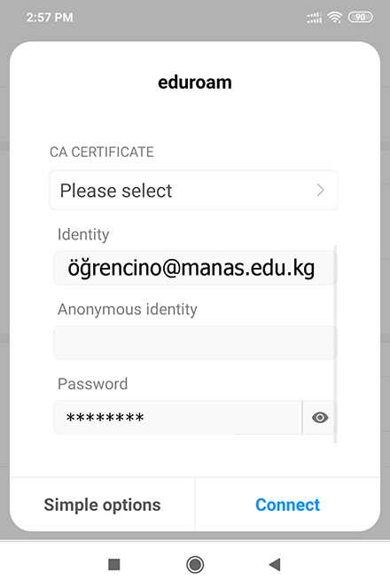Open the CA certificate Please select dropdown

[193, 190]
